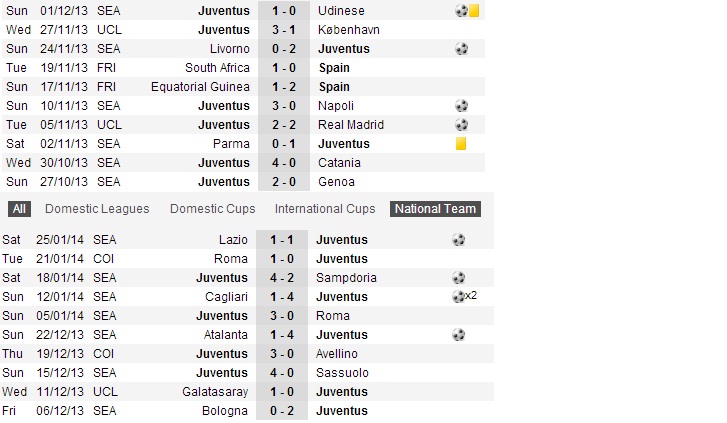727x423 pixels.
Task: Show International Cups matches tab
Action: (324, 209)
